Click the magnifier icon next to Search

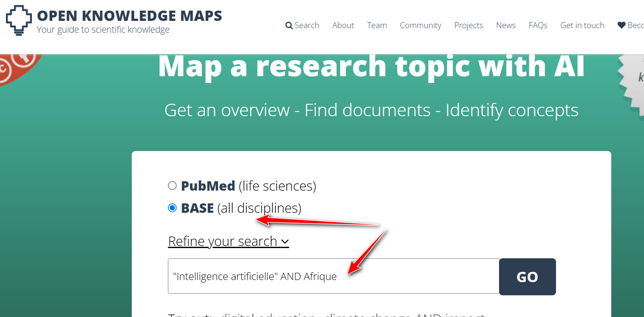tap(289, 25)
